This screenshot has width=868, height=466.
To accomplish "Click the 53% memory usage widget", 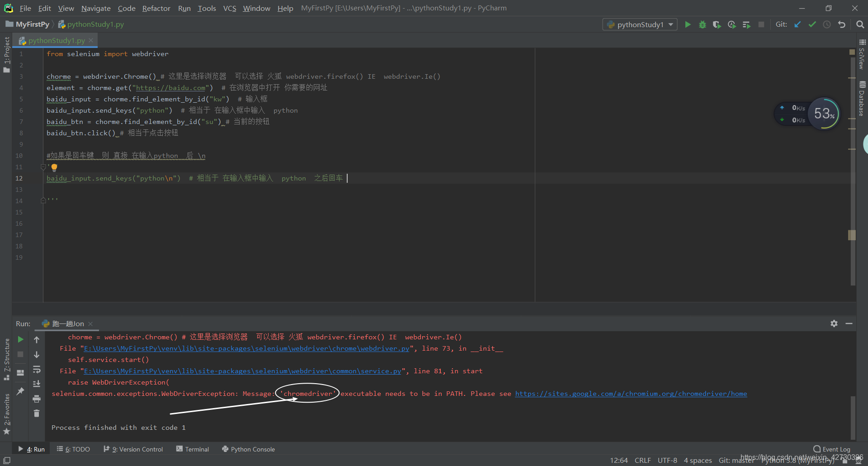I will point(824,114).
